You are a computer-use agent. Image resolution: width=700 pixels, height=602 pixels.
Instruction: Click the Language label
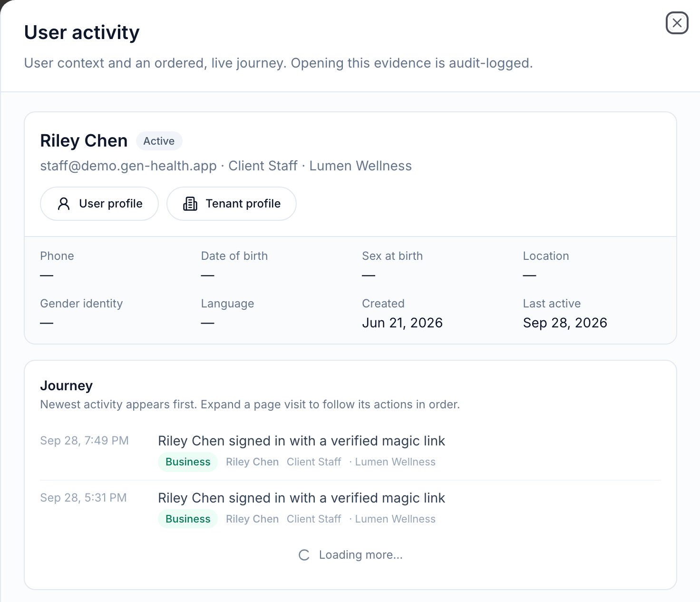click(227, 304)
